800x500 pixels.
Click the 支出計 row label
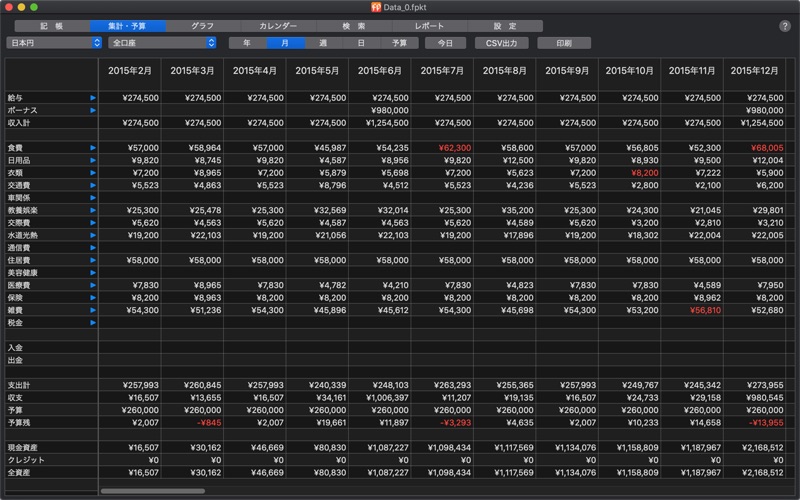pyautogui.click(x=19, y=385)
